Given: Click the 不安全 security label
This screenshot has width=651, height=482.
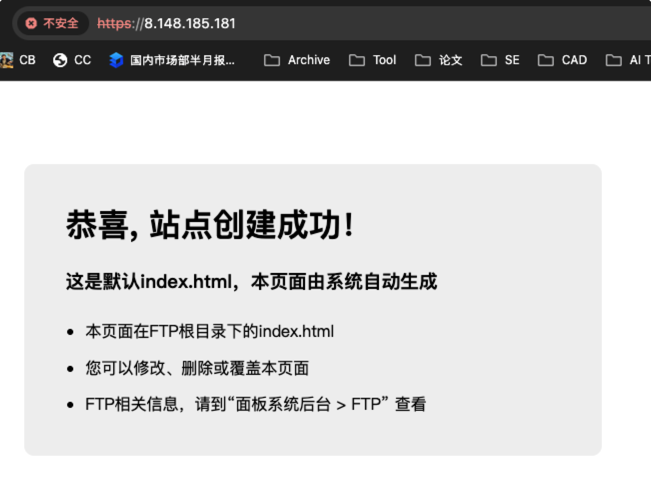Looking at the screenshot, I should (60, 23).
